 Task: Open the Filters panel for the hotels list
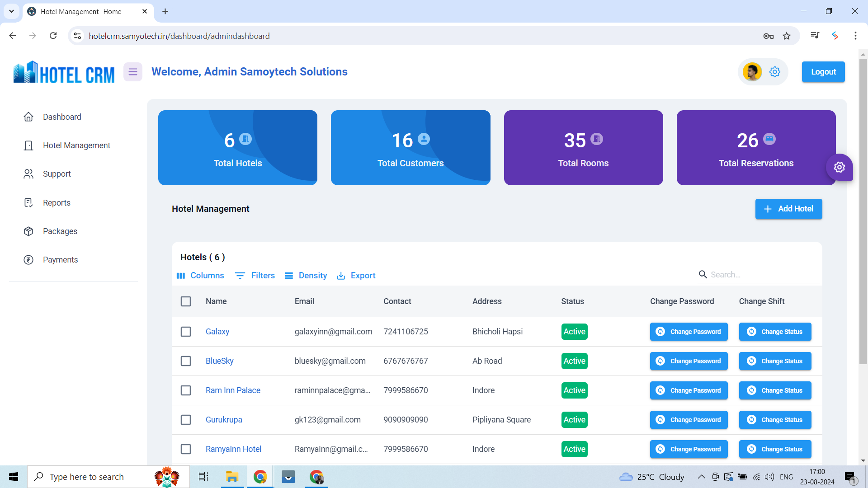point(255,275)
